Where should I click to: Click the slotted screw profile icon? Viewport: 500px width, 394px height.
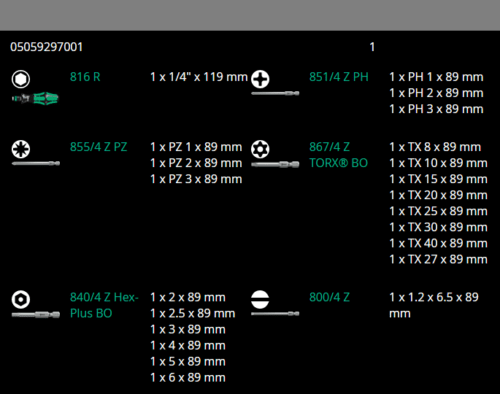tap(260, 299)
